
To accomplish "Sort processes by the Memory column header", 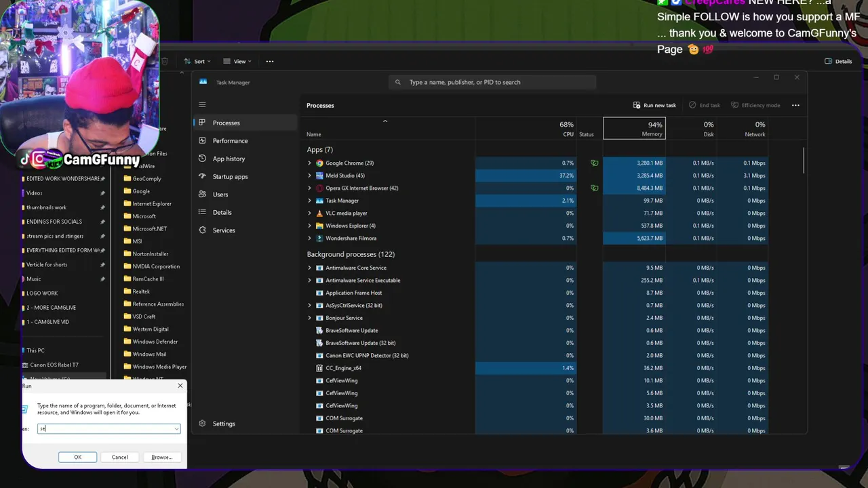I will click(x=634, y=128).
